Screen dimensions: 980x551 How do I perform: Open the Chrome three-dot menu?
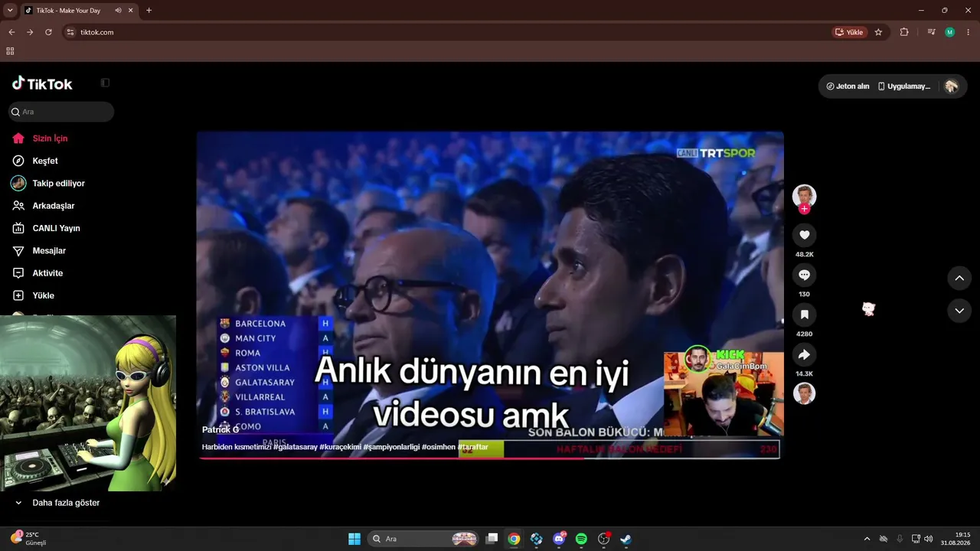pyautogui.click(x=968, y=32)
